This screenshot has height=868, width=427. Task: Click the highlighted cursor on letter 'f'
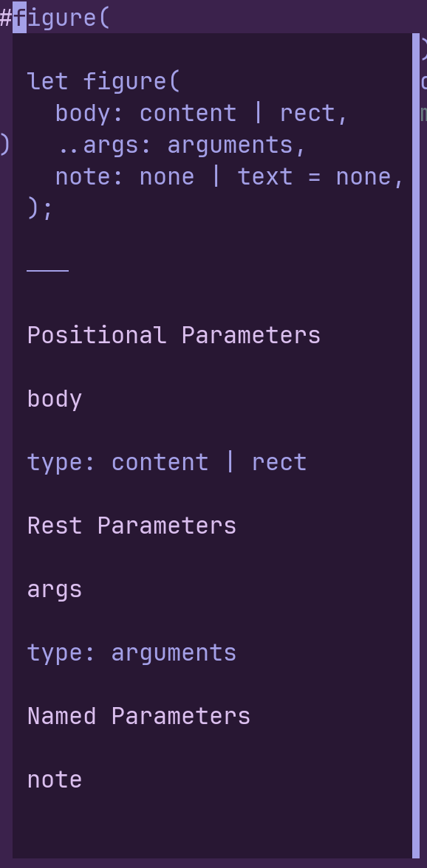(20, 18)
